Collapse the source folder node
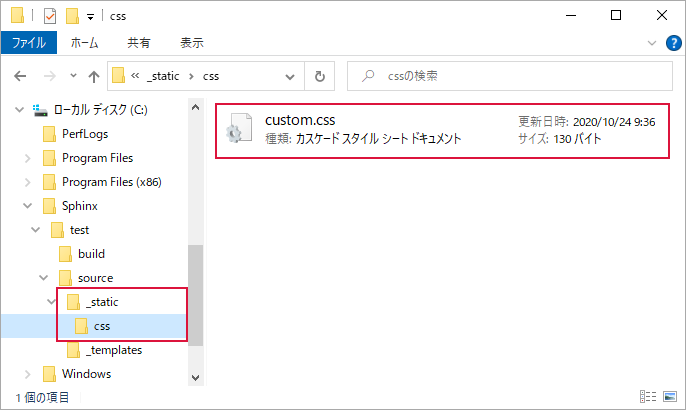The height and width of the screenshot is (410, 686). [x=43, y=278]
